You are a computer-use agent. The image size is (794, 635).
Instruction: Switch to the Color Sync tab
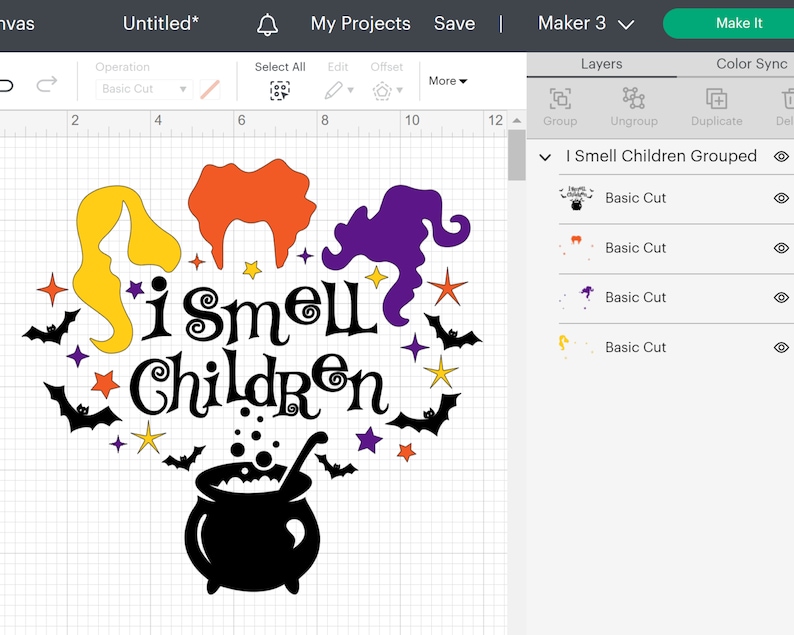point(751,64)
